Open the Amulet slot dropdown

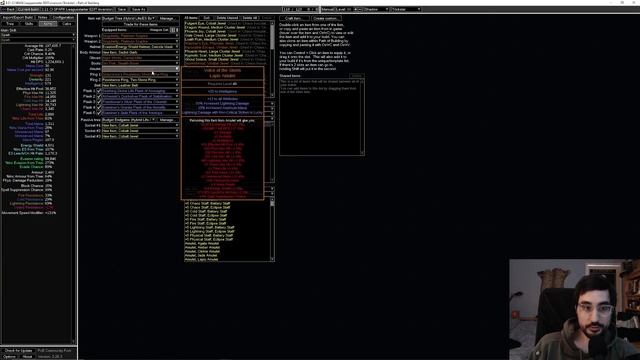pyautogui.click(x=140, y=69)
